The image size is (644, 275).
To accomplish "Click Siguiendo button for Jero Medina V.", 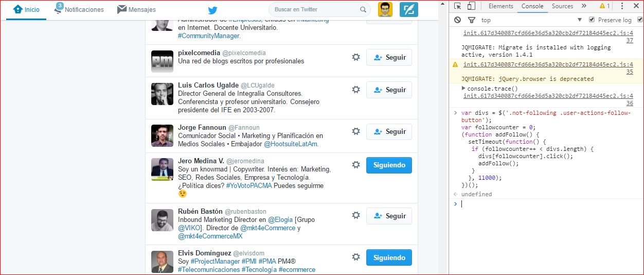I will tap(389, 165).
